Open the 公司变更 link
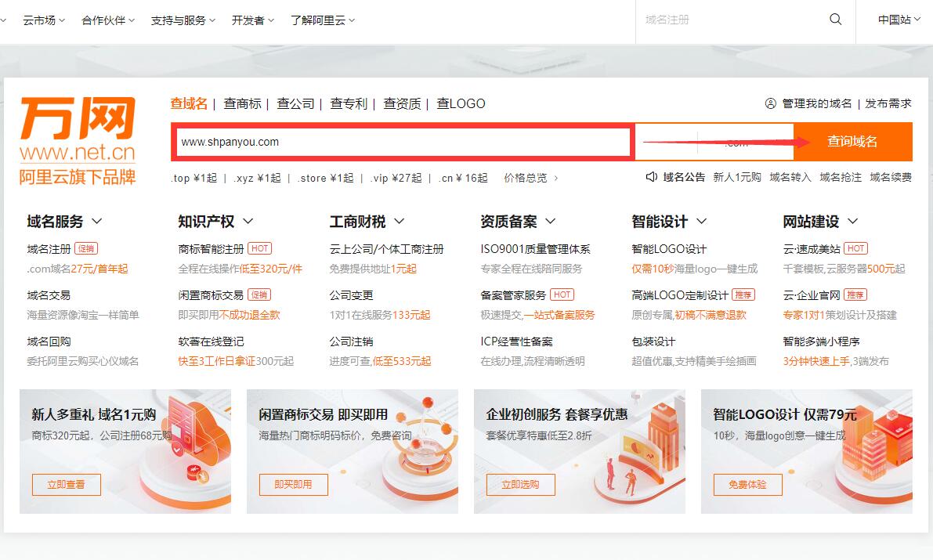933x560 pixels. [x=352, y=295]
